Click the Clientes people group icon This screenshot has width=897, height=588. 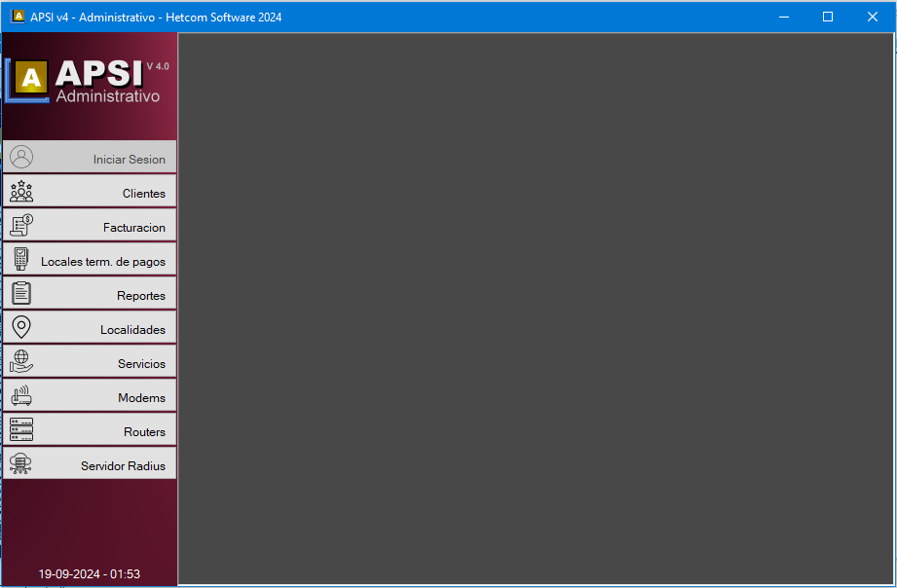[21, 192]
